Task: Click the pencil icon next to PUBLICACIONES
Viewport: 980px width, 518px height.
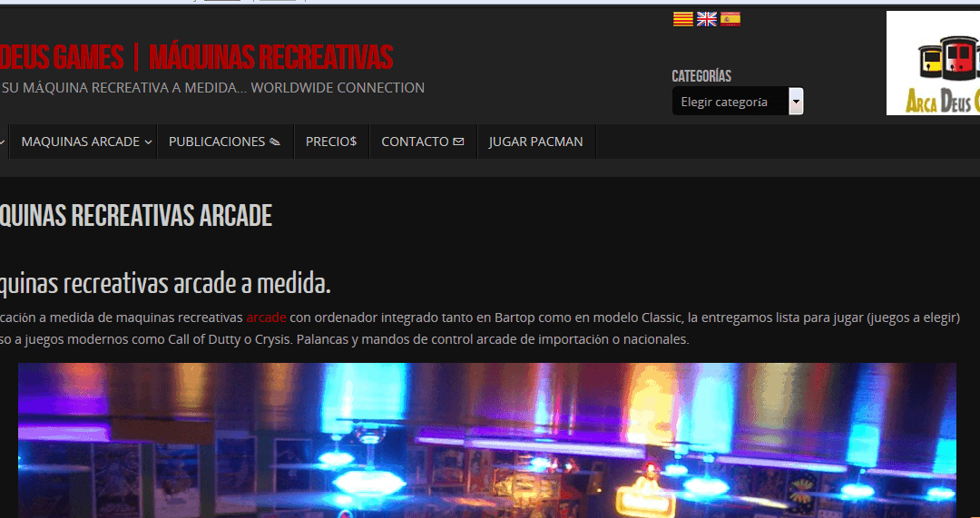Action: pyautogui.click(x=274, y=142)
